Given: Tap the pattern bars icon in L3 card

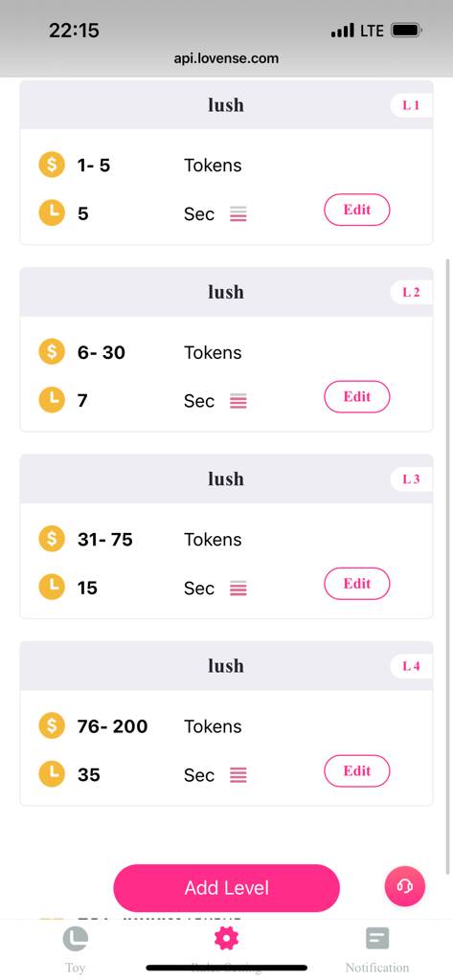Looking at the screenshot, I should pos(238,589).
